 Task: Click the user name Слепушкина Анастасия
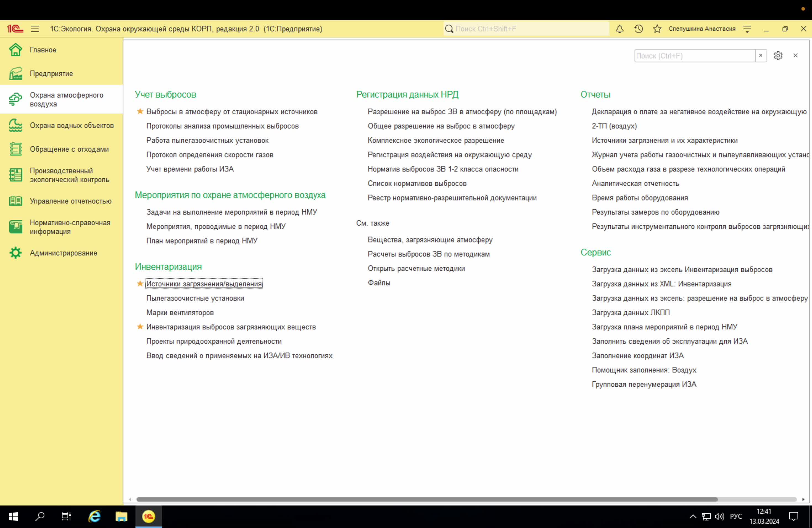pyautogui.click(x=702, y=29)
